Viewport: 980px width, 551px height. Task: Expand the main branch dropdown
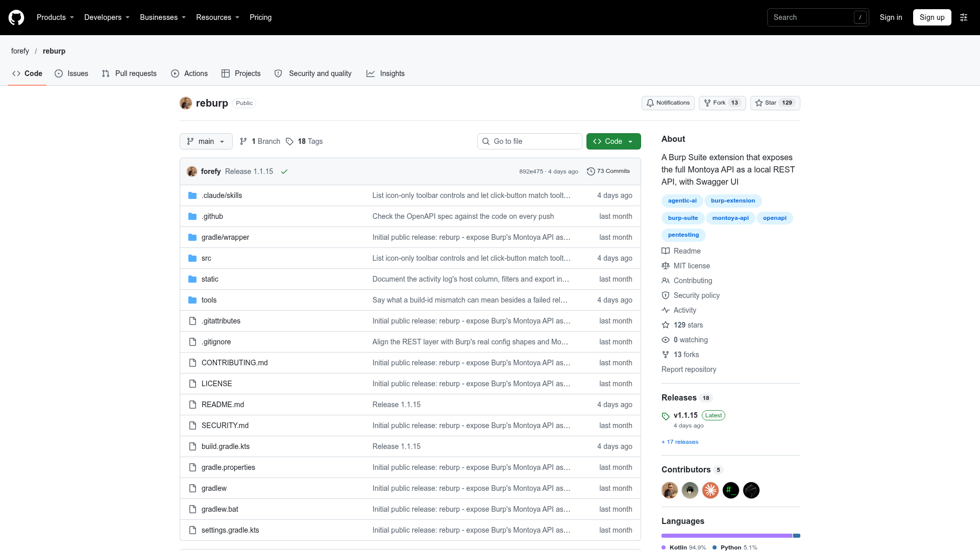(x=206, y=141)
